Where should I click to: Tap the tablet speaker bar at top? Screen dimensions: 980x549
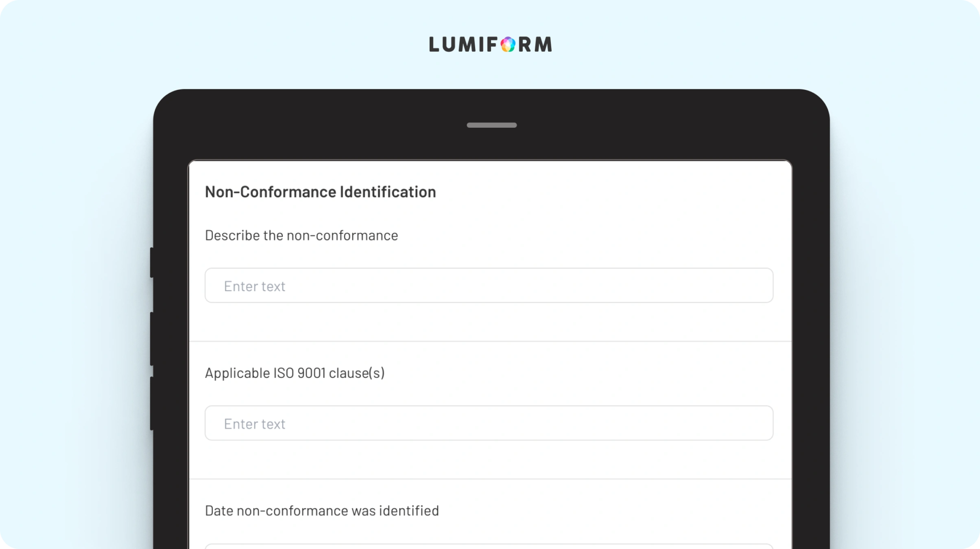point(491,125)
